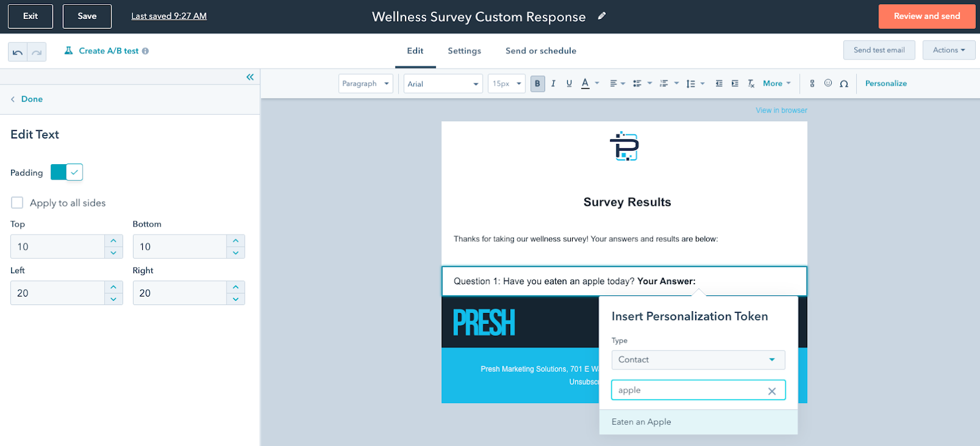Click the Save button
The height and width of the screenshot is (446, 980).
[87, 17]
